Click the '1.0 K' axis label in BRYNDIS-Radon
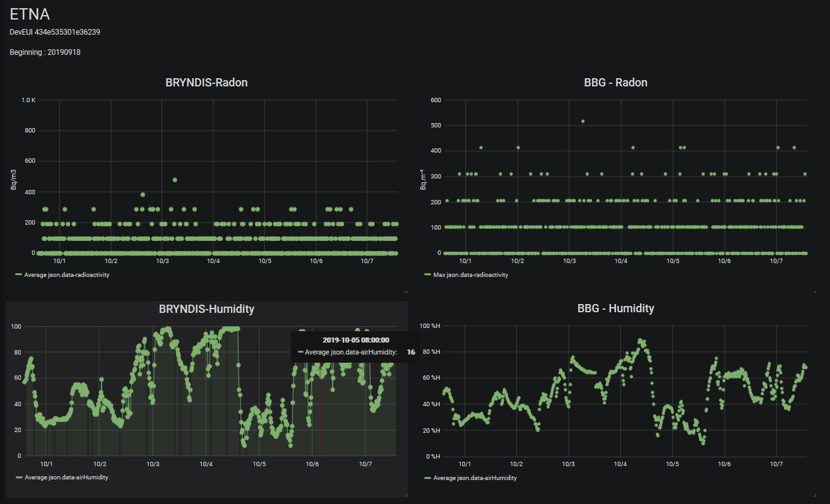The width and height of the screenshot is (830, 504). coord(28,100)
